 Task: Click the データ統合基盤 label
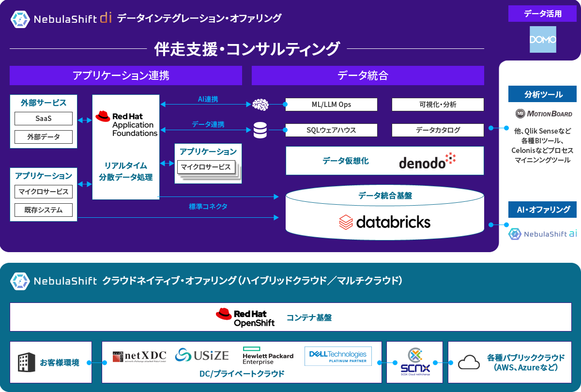(385, 196)
